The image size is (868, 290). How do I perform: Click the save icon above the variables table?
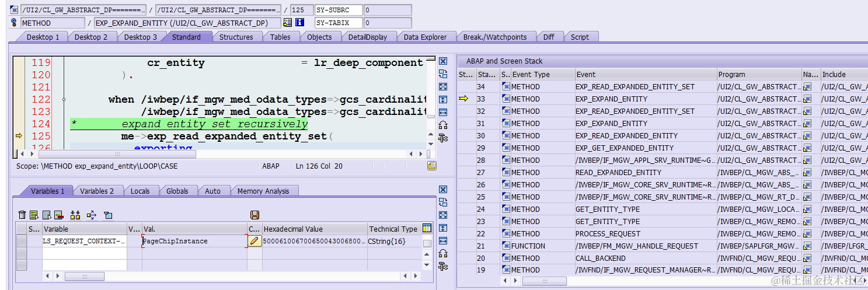255,215
